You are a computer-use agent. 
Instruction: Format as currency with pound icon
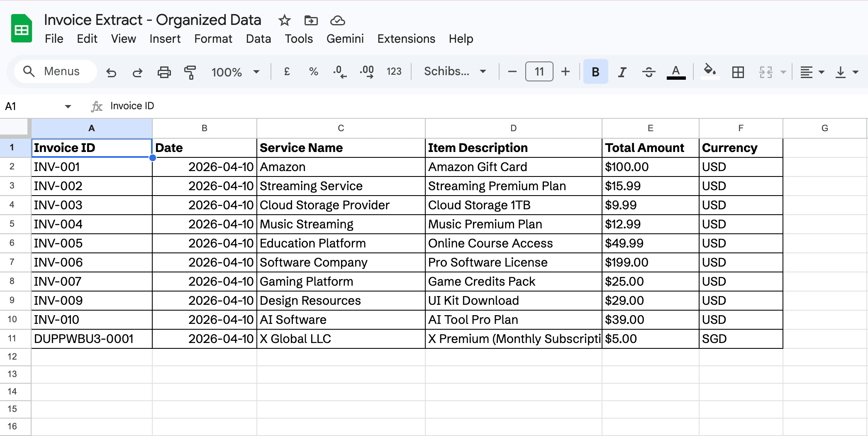pos(287,72)
